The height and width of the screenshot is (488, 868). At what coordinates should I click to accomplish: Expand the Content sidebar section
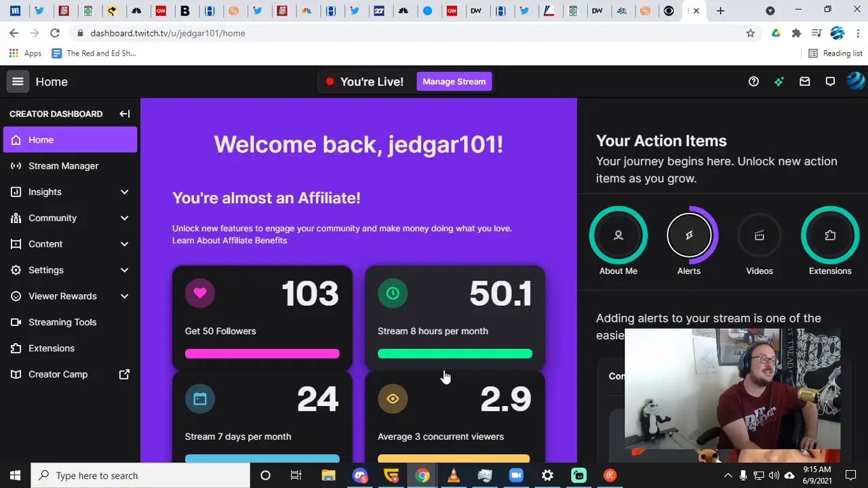click(x=70, y=244)
